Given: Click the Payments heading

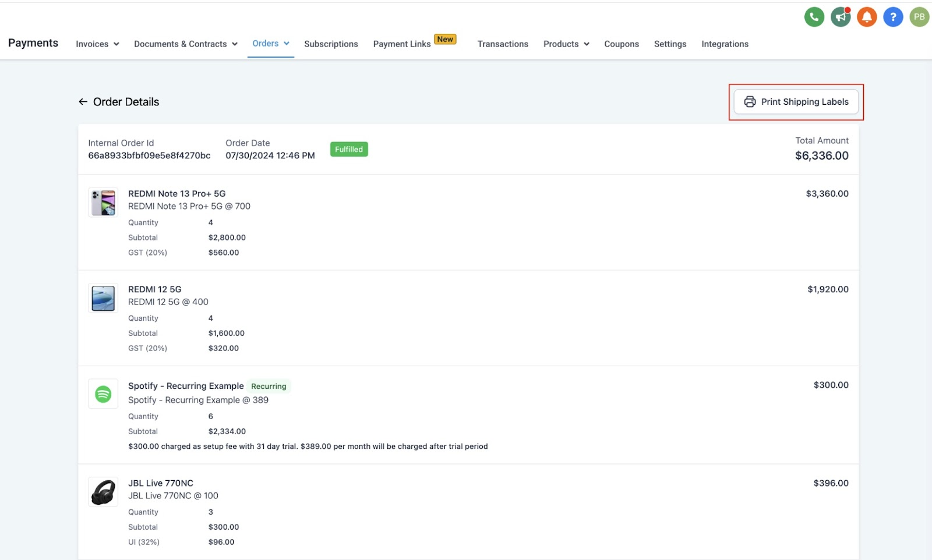Looking at the screenshot, I should pos(33,43).
